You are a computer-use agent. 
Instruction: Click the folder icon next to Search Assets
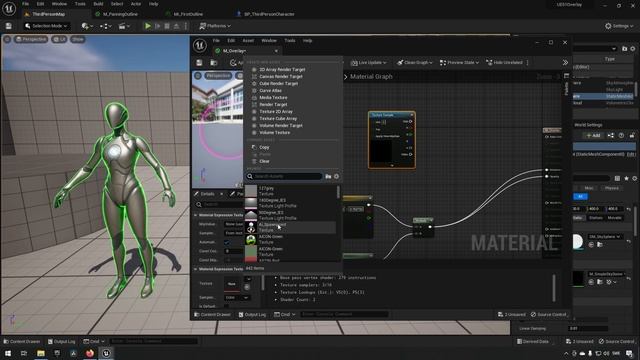click(328, 176)
